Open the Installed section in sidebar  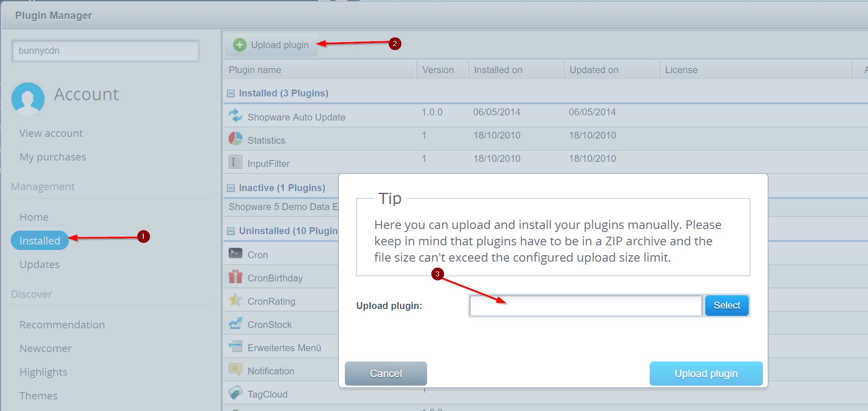40,241
